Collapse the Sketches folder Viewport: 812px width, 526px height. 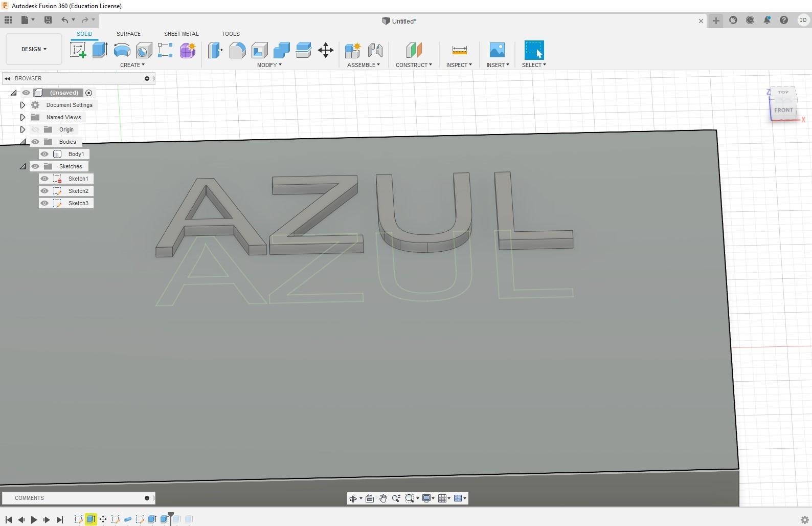pos(22,166)
